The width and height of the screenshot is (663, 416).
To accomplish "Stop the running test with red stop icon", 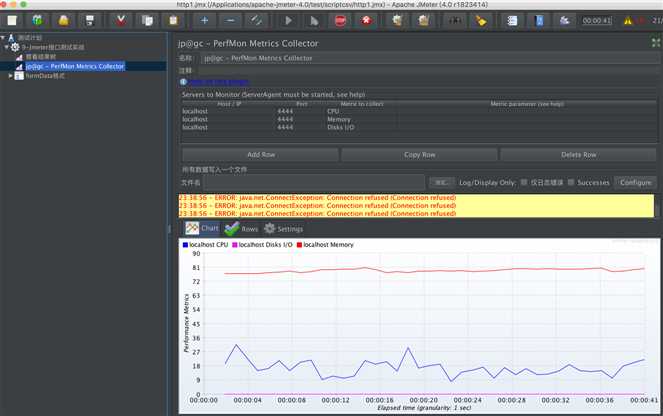I will (x=340, y=20).
